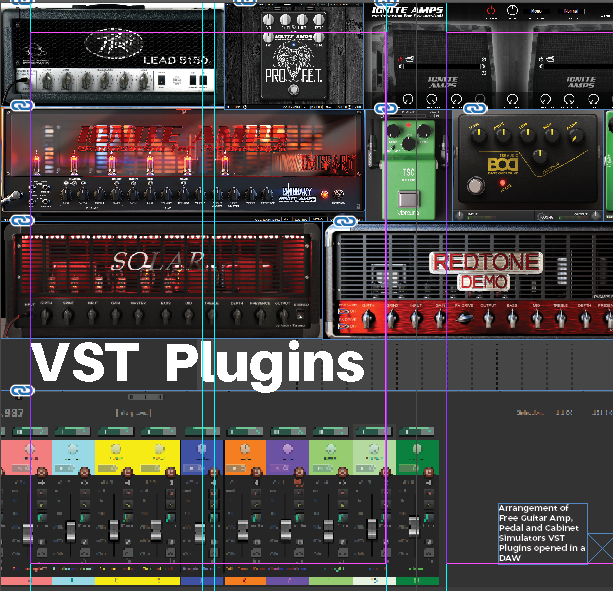Screen dimensions: 613x591
Task: Click the previous arrow of the left cabinet selector
Action: tap(400, 66)
